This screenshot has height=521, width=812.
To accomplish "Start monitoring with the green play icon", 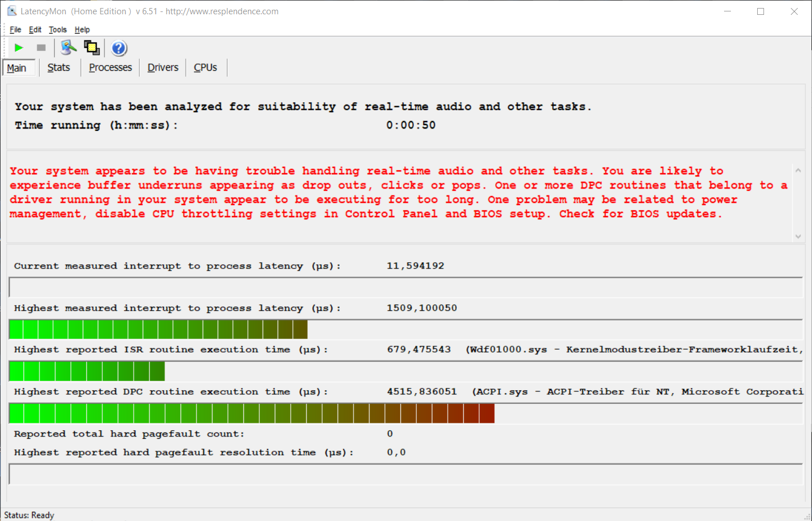I will click(x=19, y=48).
